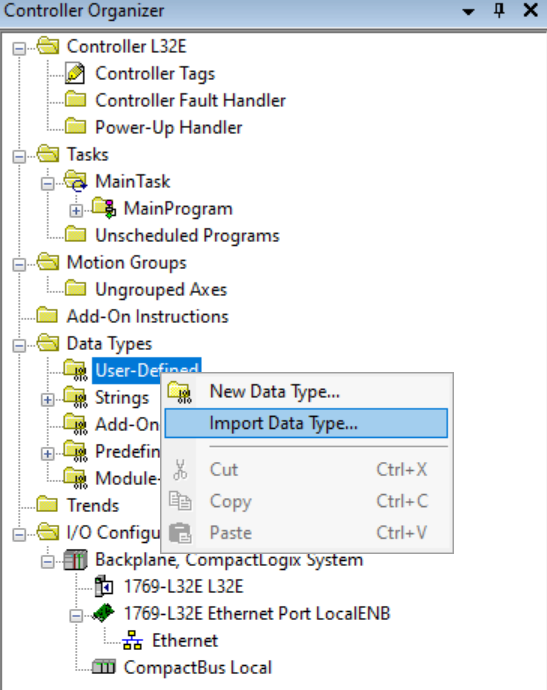This screenshot has width=547, height=690.
Task: Open the Controller Tags pencil icon
Action: coord(75,73)
